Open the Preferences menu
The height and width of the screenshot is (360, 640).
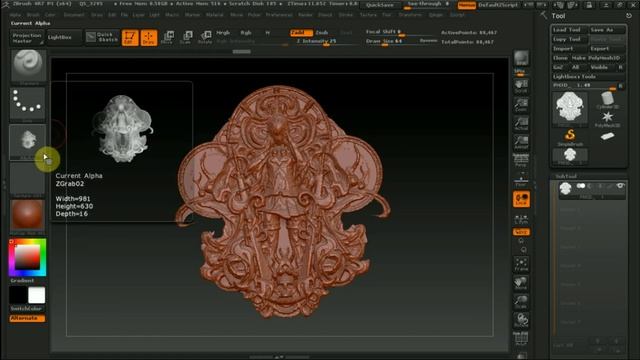279,15
